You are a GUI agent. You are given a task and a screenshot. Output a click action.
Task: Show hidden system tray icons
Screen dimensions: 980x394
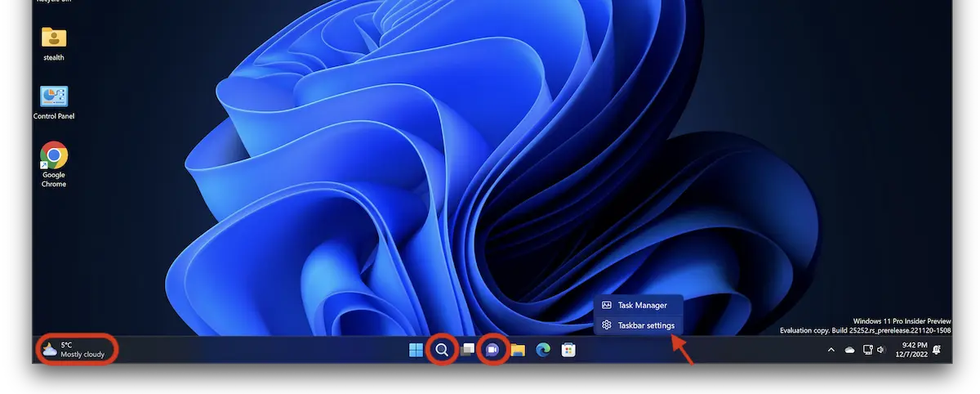[x=831, y=350]
